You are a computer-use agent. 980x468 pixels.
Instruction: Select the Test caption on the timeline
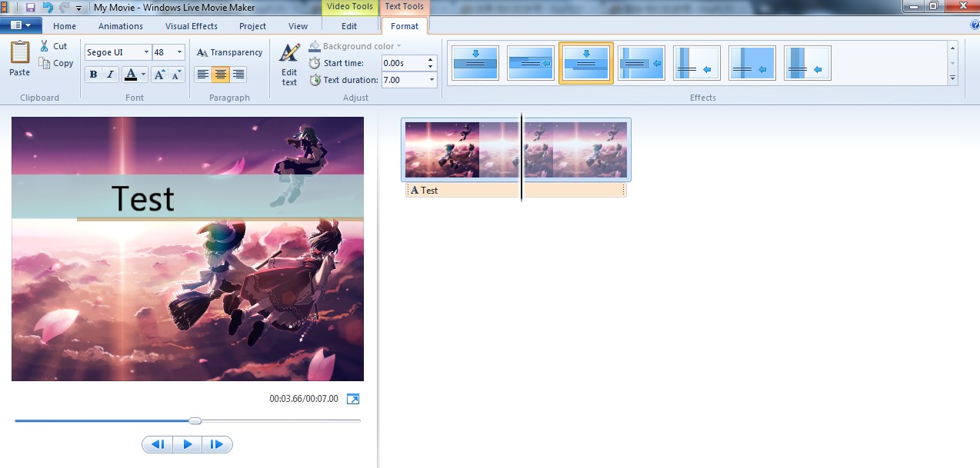pyautogui.click(x=462, y=190)
